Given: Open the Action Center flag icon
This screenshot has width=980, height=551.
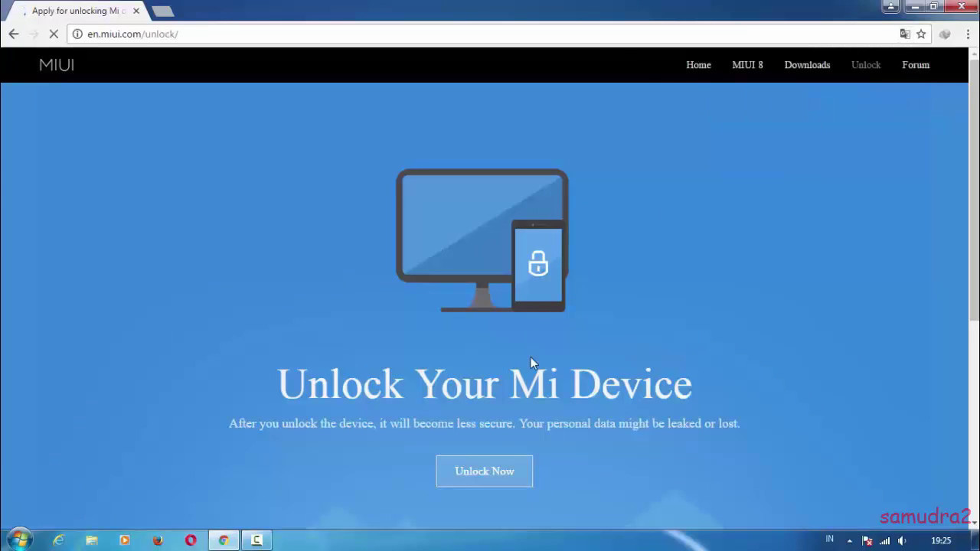Looking at the screenshot, I should click(867, 540).
